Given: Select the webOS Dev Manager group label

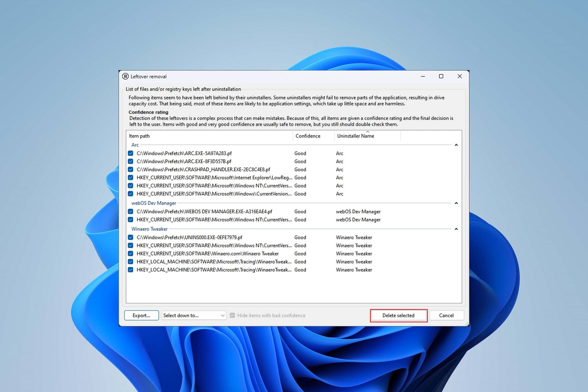Looking at the screenshot, I should (154, 203).
